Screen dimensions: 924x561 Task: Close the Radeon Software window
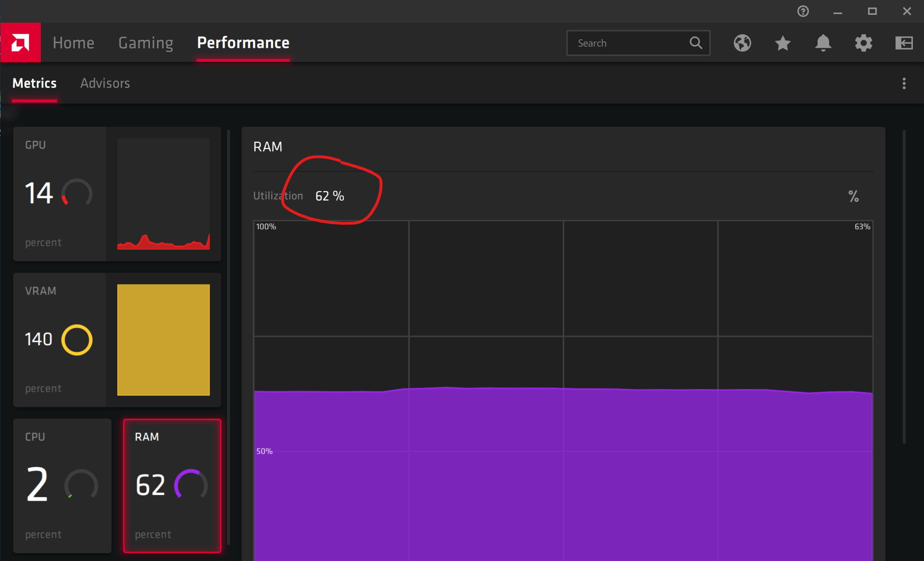pyautogui.click(x=907, y=11)
